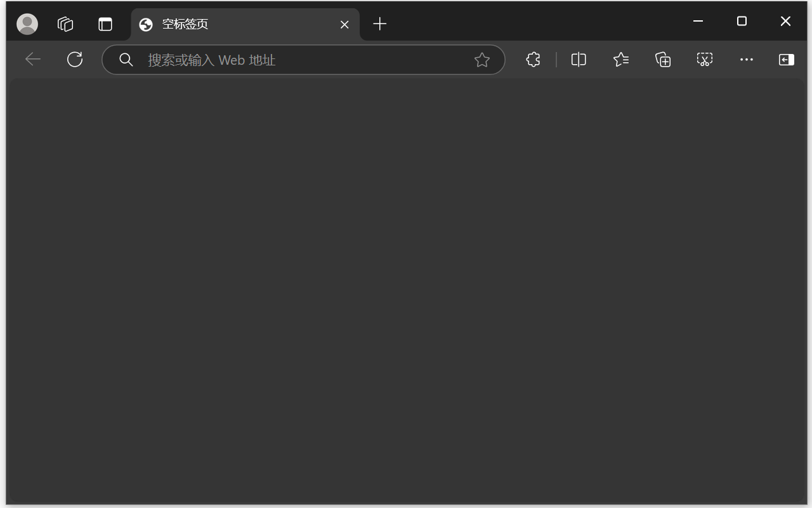812x508 pixels.
Task: Focus the 搜索或输入 Web 地址 address field
Action: (x=303, y=60)
